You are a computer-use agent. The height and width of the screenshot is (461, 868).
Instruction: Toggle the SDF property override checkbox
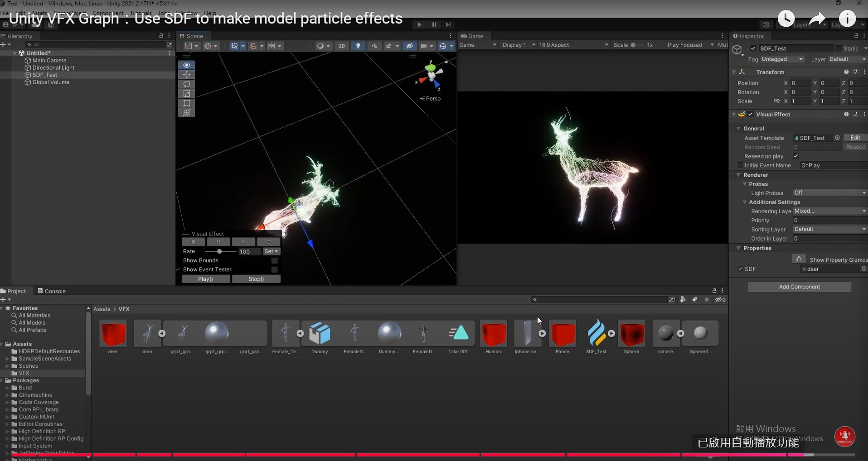740,269
